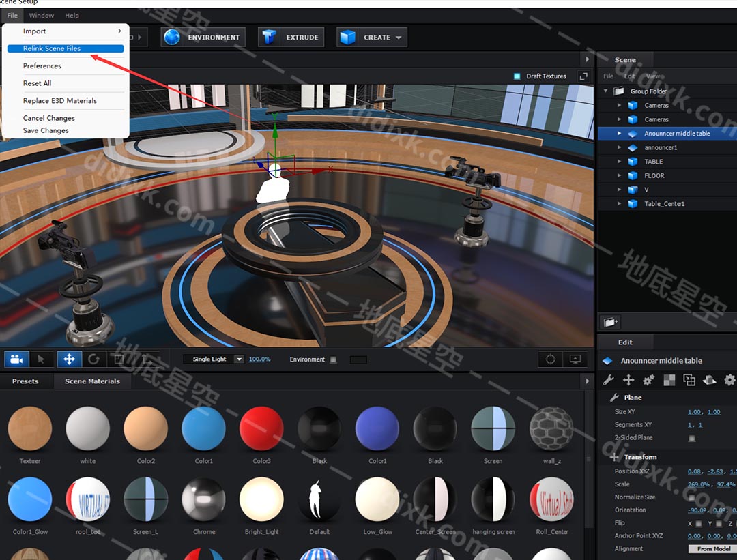Activate the rotate gizmo tool
This screenshot has width=737, height=560.
tap(94, 359)
